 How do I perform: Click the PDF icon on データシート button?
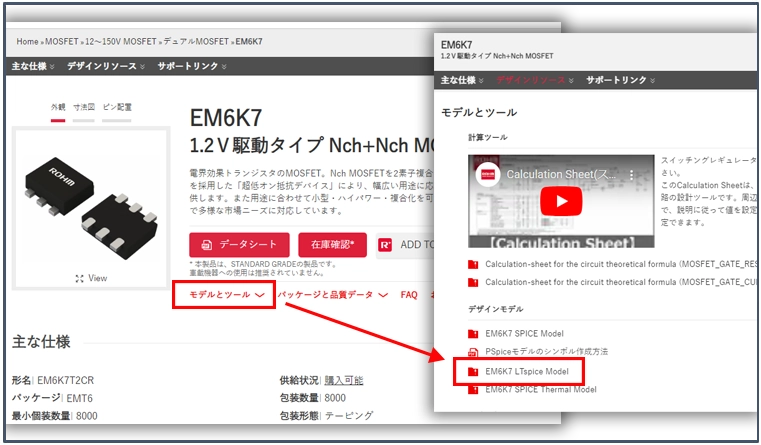[x=207, y=245]
